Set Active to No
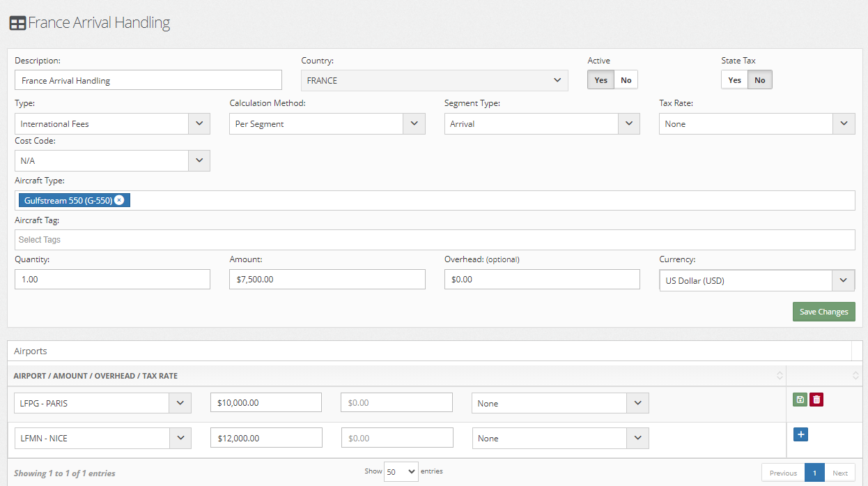Viewport: 868px width, 486px height. point(626,80)
